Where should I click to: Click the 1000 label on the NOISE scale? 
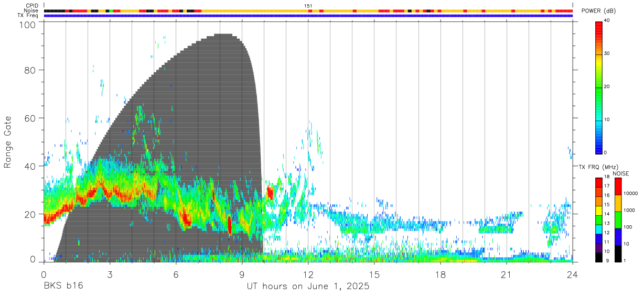(x=629, y=211)
